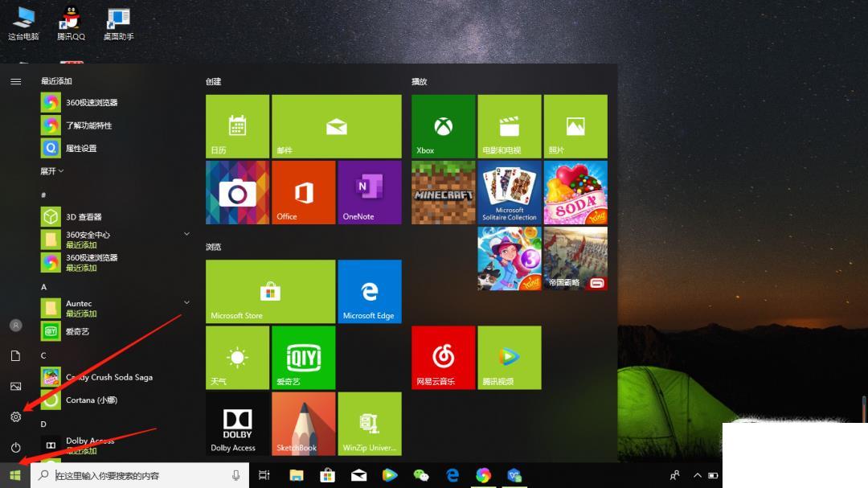The height and width of the screenshot is (488, 868).
Task: Open the Photos (照片) tile
Action: pyautogui.click(x=575, y=126)
